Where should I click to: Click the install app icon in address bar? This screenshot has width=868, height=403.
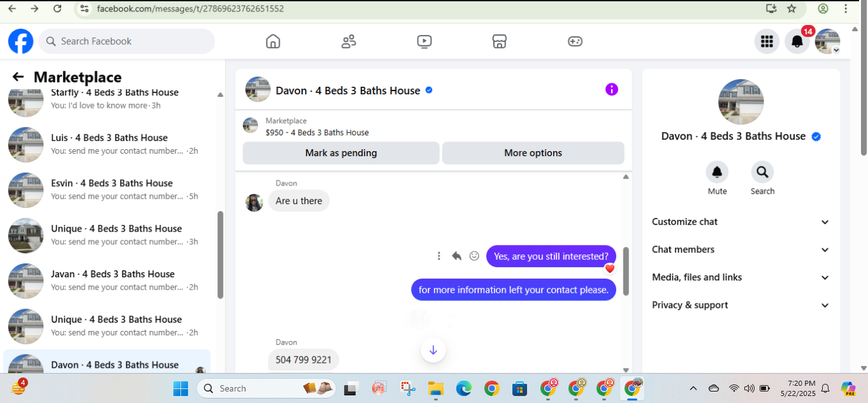(x=771, y=8)
